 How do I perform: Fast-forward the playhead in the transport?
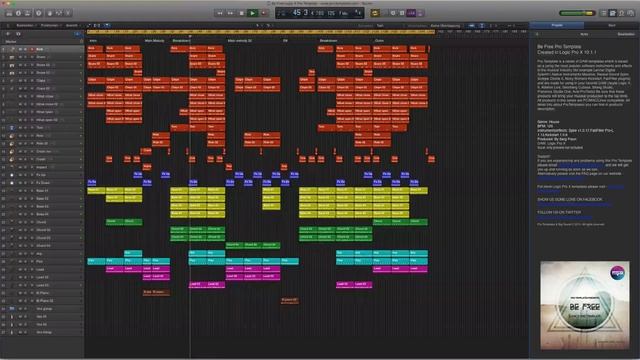231,13
